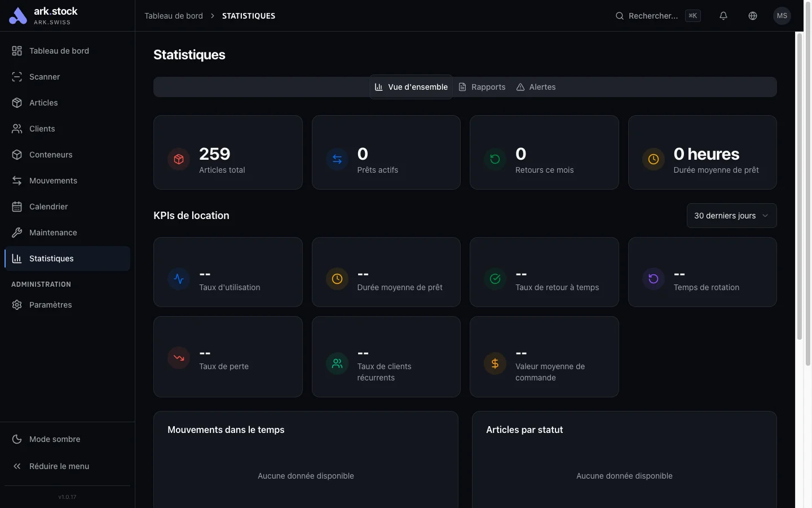Open the language globe selector
Viewport: 812px width, 508px height.
tap(752, 16)
